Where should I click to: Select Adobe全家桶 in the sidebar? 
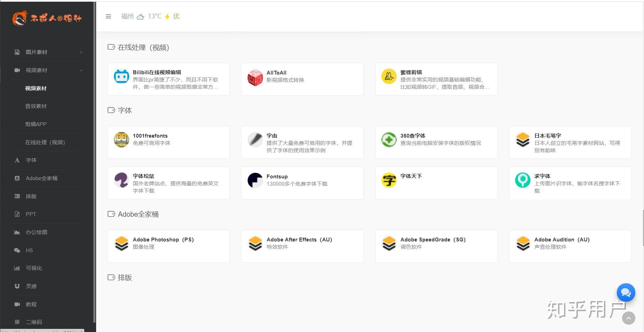[x=42, y=178]
